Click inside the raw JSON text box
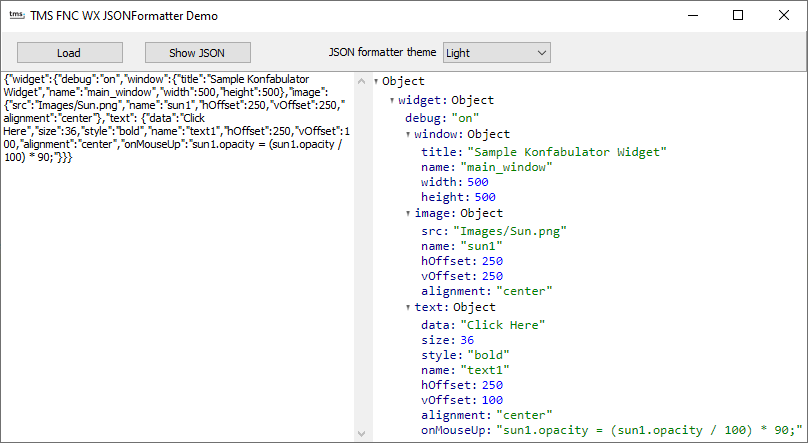Viewport: 808px width, 443px height. (x=177, y=256)
